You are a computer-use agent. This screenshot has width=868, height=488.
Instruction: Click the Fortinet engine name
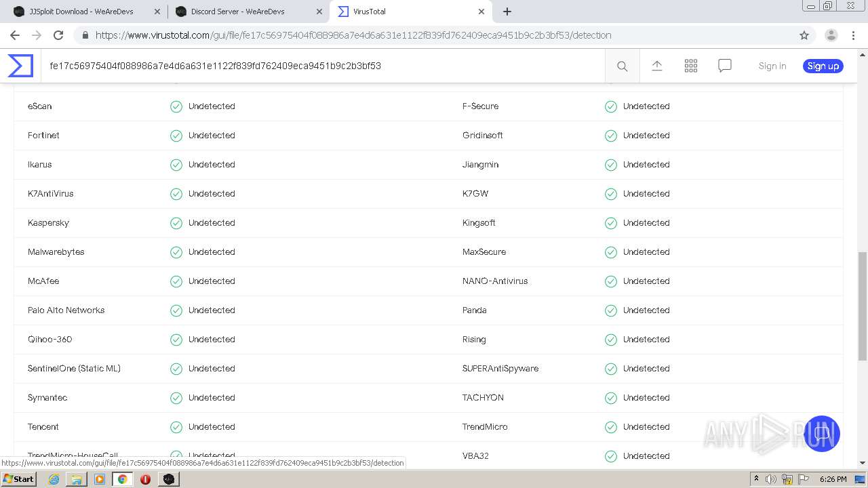pyautogui.click(x=43, y=136)
